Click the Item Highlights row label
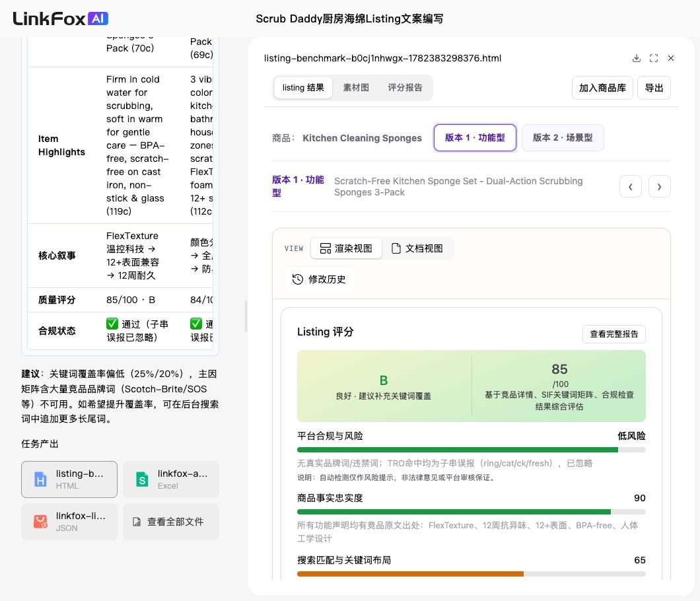The image size is (700, 601). point(61,145)
